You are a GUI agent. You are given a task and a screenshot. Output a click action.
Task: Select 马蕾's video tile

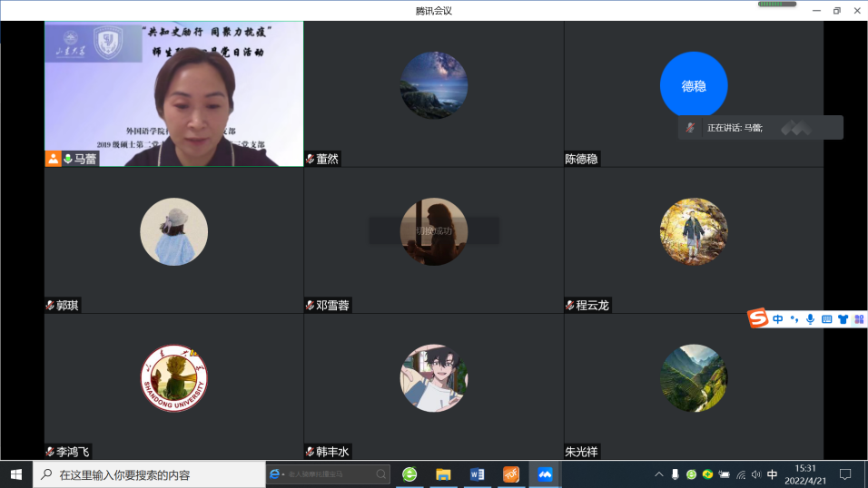tap(173, 93)
